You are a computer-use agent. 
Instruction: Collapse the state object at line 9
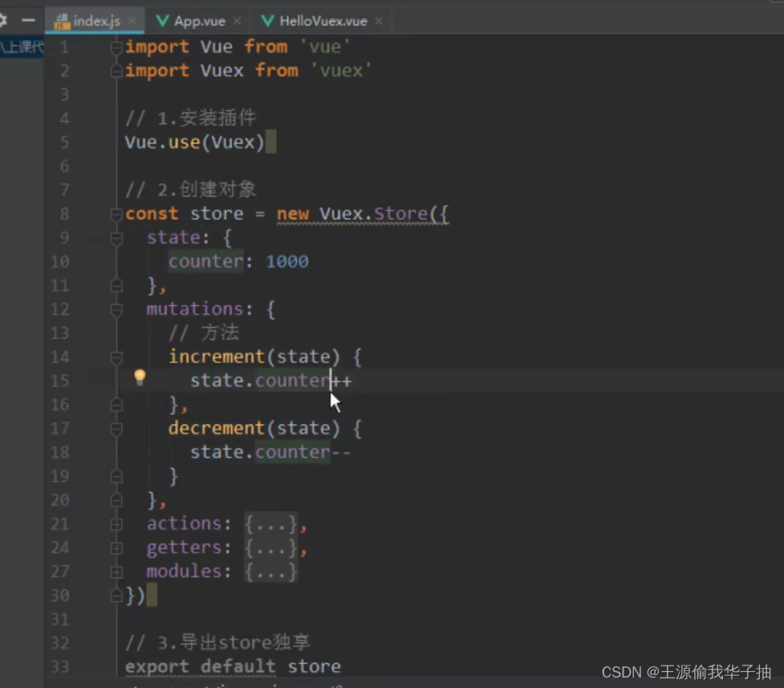coord(116,238)
